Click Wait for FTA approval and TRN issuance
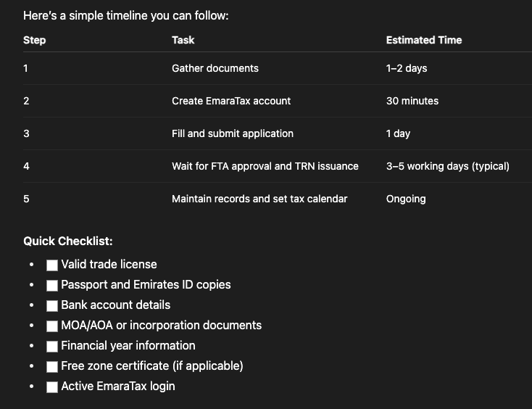The image size is (532, 409). (265, 166)
